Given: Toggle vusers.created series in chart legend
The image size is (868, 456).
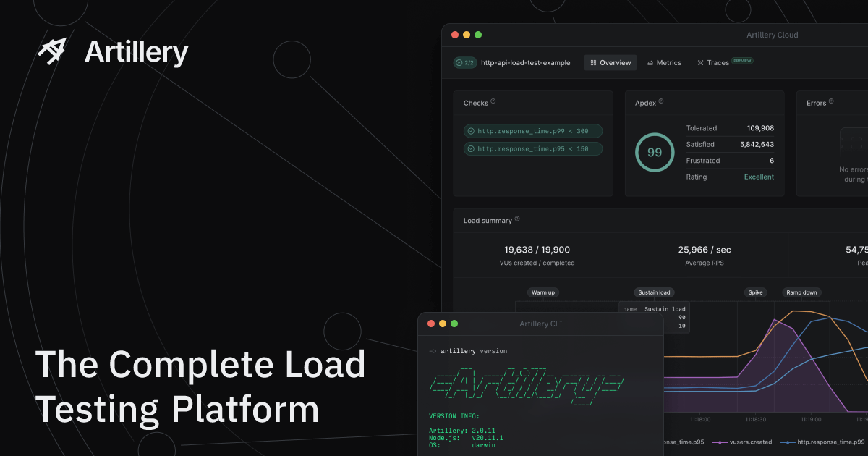Looking at the screenshot, I should tap(741, 442).
